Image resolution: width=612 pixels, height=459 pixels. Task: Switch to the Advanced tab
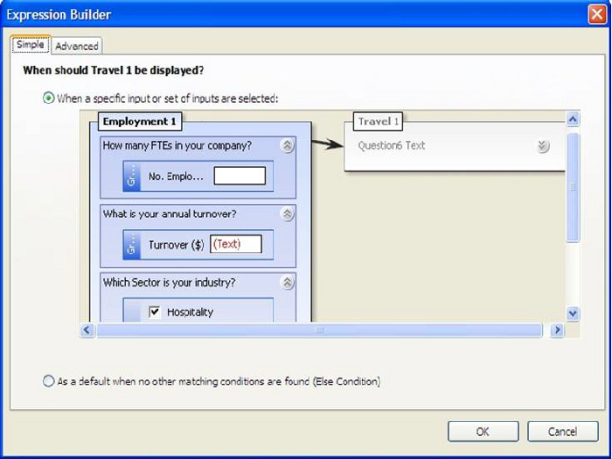tap(76, 46)
